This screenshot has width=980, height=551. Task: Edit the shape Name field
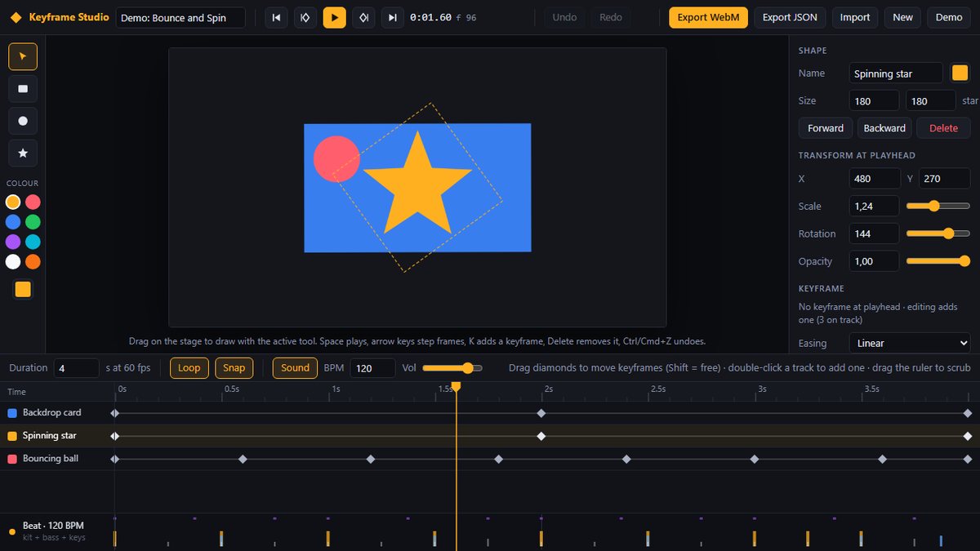point(896,73)
